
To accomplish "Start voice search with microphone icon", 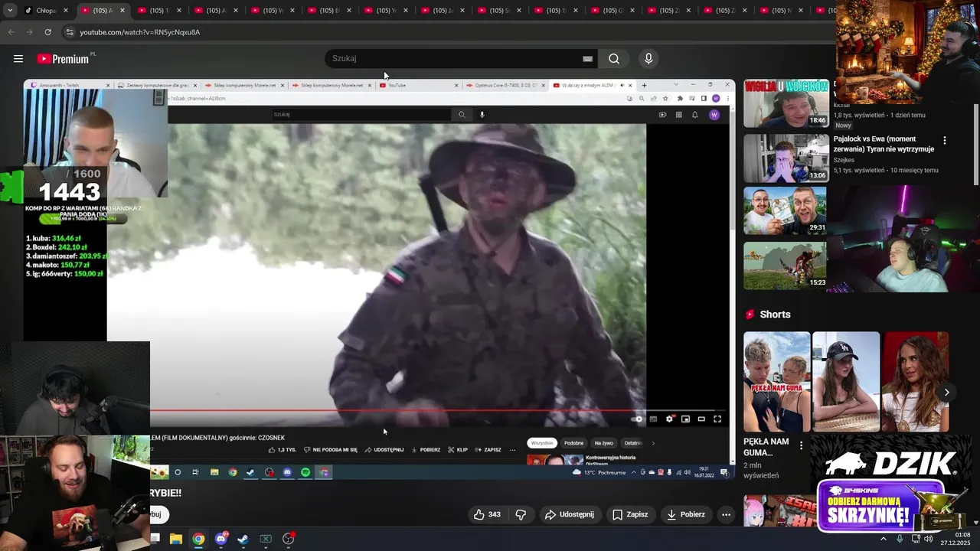I will [648, 59].
